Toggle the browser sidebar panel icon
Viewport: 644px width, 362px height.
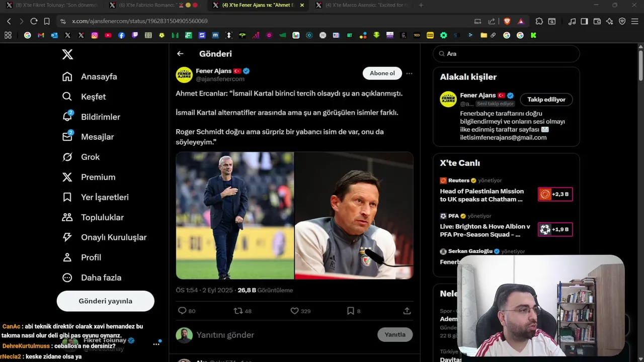(584, 21)
